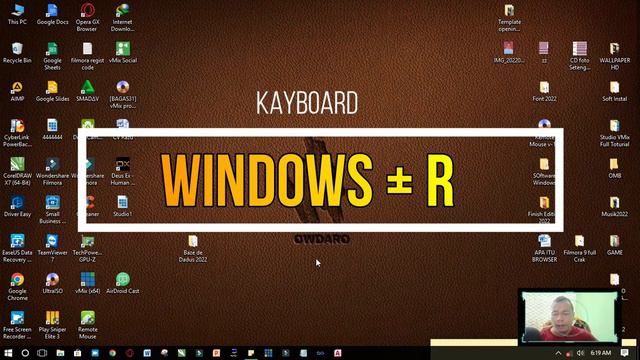Open Sticky Notes from the taskbar
Image resolution: width=640 pixels, height=360 pixels.
[x=251, y=353]
